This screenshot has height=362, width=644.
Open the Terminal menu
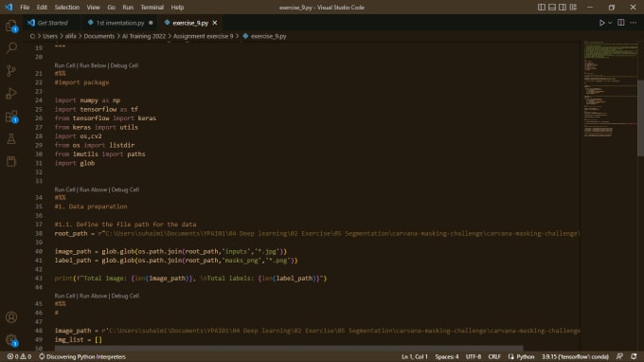tap(152, 8)
